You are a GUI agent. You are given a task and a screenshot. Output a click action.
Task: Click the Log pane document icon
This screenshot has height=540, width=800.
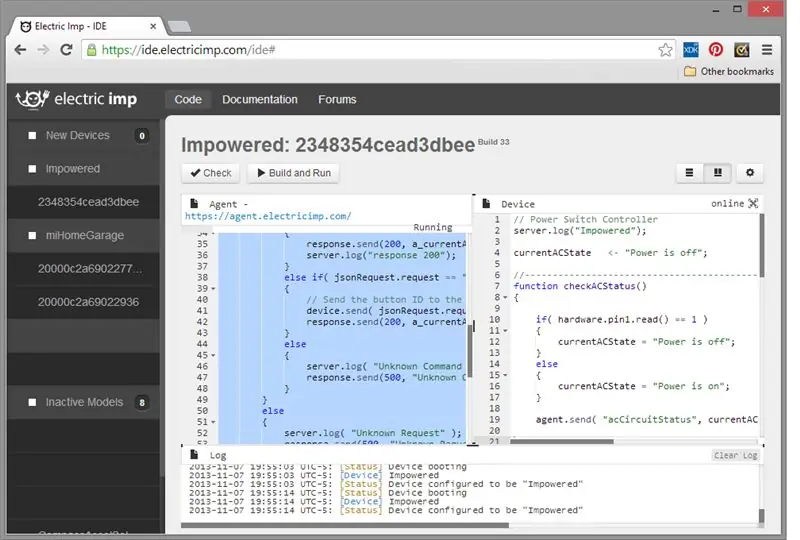194,455
